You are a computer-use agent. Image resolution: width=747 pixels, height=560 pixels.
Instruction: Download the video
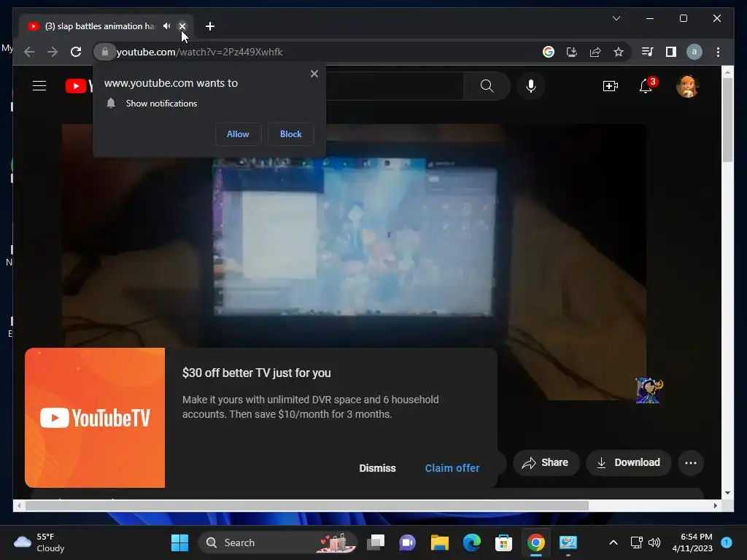pyautogui.click(x=628, y=463)
